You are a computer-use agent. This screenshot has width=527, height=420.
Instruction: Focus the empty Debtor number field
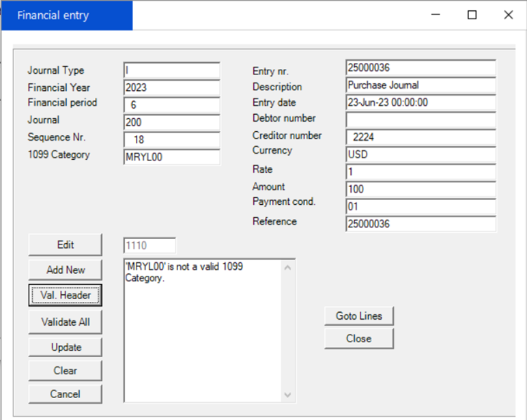tap(420, 120)
